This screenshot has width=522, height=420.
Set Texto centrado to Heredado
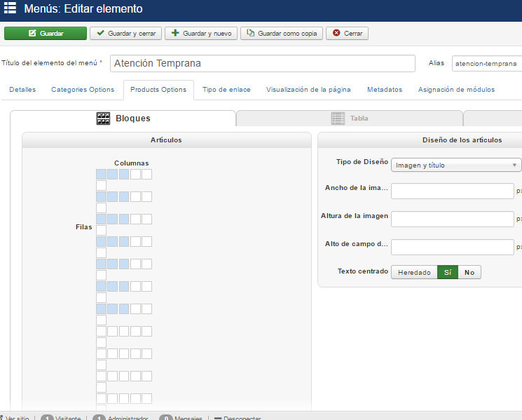414,272
